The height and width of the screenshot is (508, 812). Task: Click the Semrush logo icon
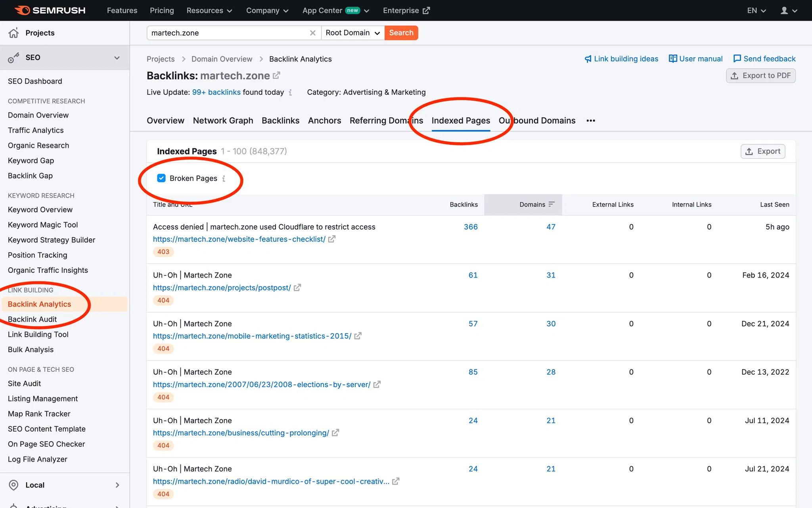(23, 10)
